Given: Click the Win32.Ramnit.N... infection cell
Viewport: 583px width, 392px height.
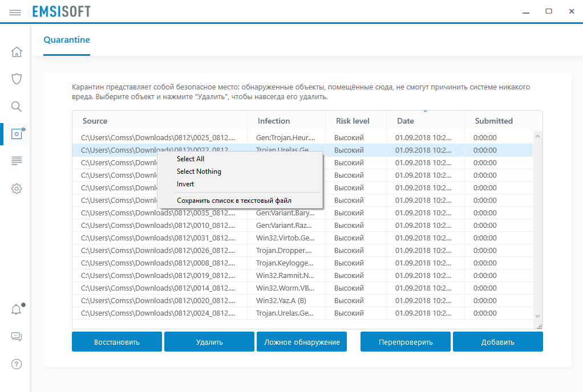Looking at the screenshot, I should pos(285,276).
